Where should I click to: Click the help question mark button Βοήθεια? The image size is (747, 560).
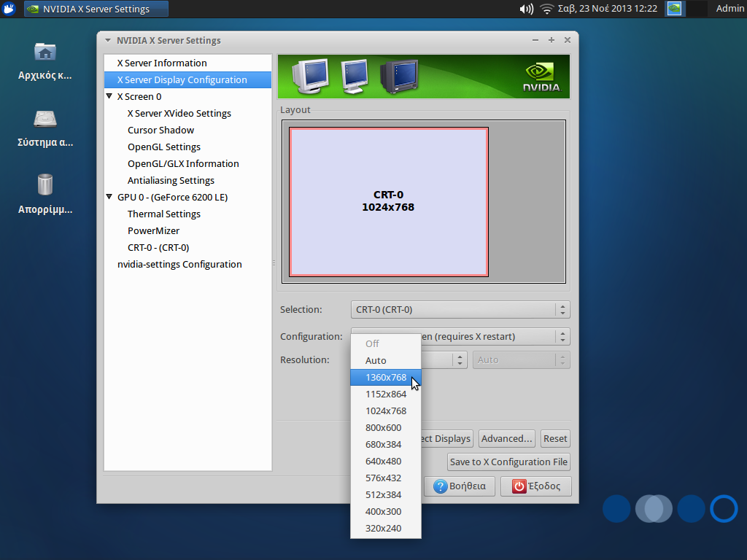click(x=460, y=486)
